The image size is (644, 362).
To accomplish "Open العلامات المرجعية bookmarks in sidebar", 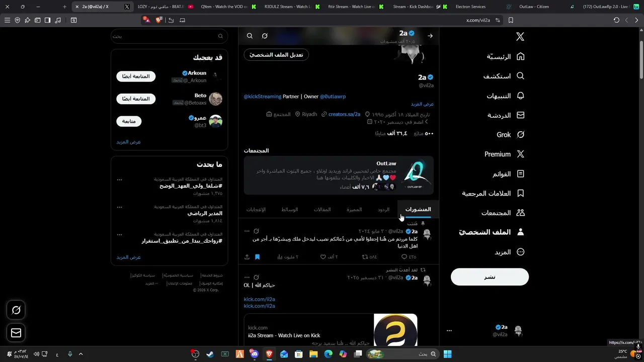I will pos(493,194).
